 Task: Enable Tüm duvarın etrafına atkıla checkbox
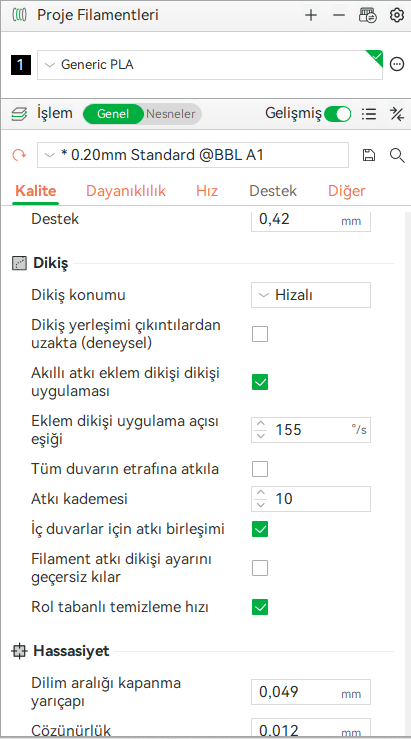pyautogui.click(x=260, y=469)
